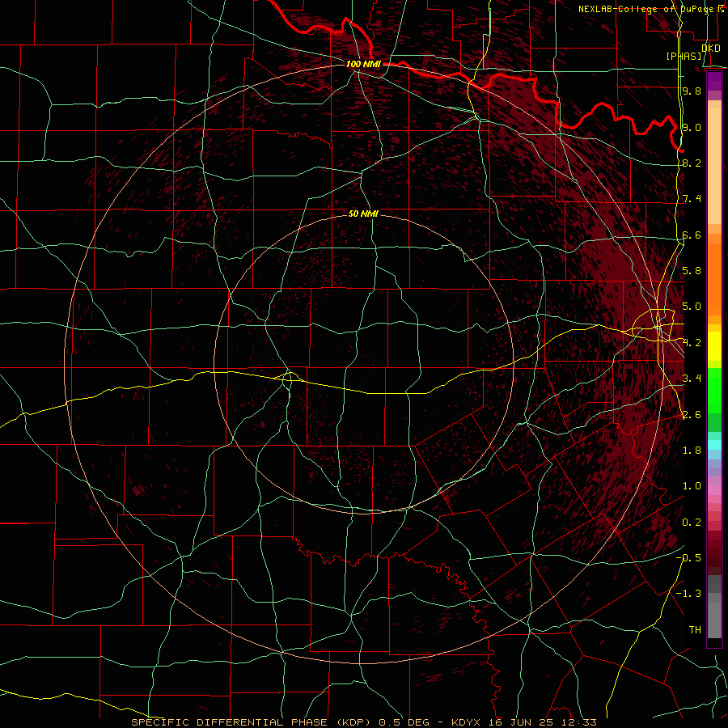This screenshot has width=728, height=728.
Task: Click the Specific Differential Phase KDYX caption text
Action: pyautogui.click(x=364, y=722)
